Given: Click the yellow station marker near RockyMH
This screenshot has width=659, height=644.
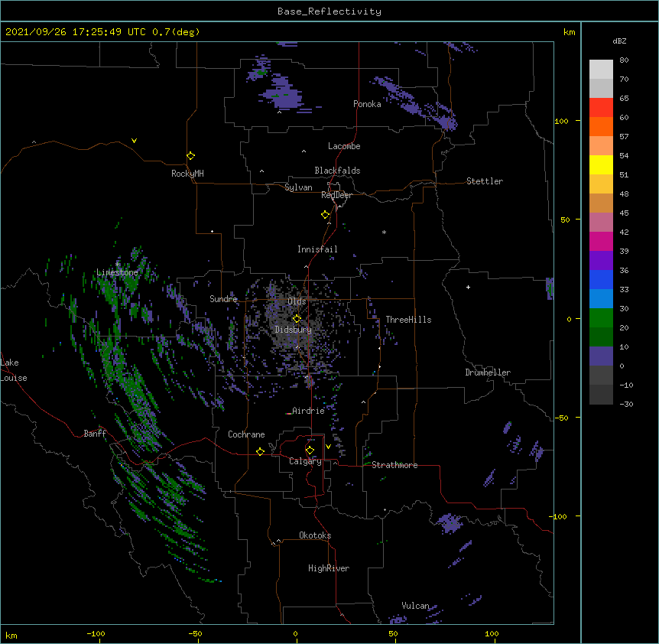Looking at the screenshot, I should coord(191,156).
